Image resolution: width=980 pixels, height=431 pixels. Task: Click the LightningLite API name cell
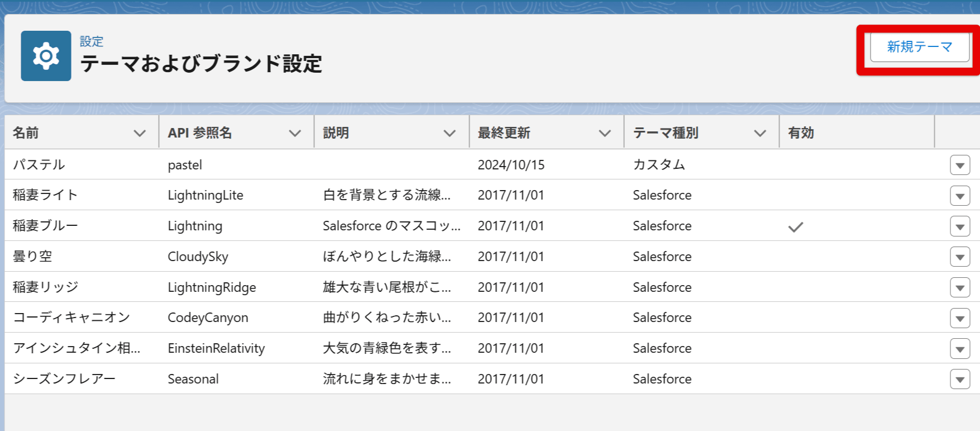[205, 195]
